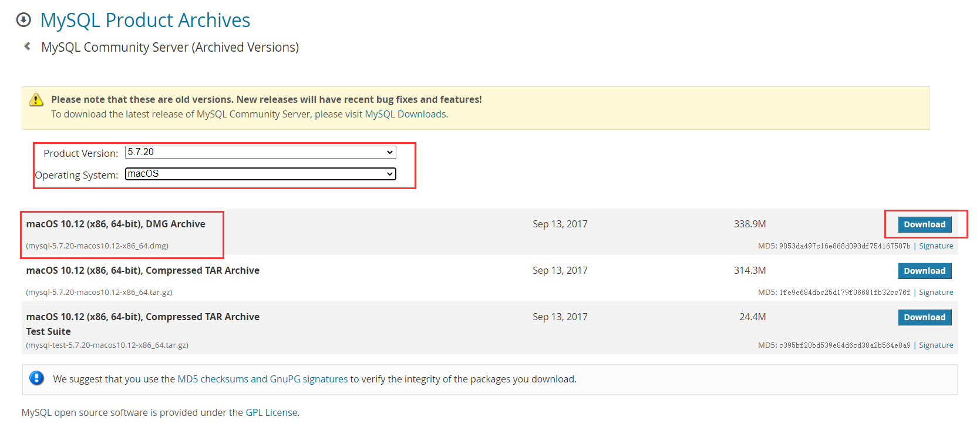
Task: Go back using the left arrow icon
Action: 27,46
